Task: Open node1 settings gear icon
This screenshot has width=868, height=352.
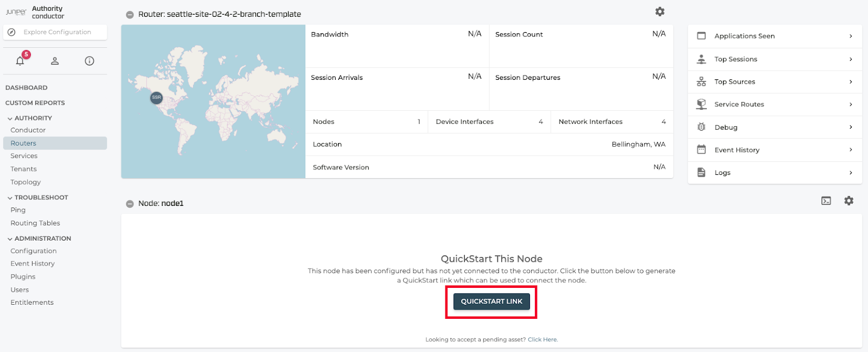Action: coord(849,201)
